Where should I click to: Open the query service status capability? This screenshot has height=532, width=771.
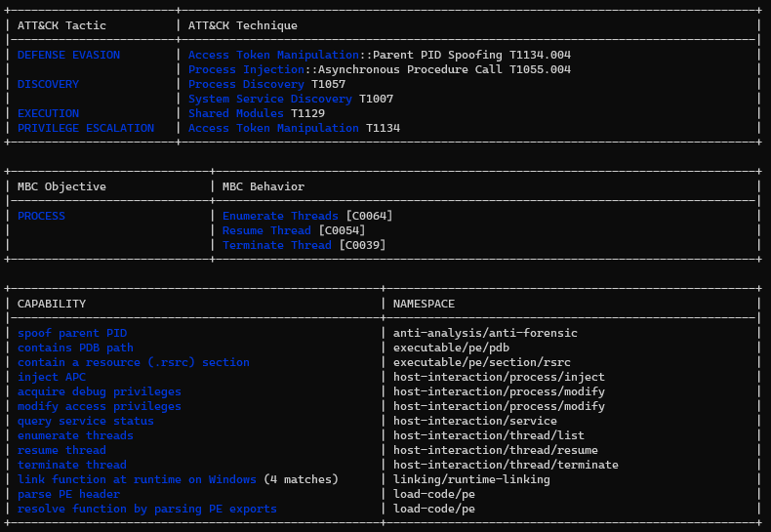coord(86,421)
